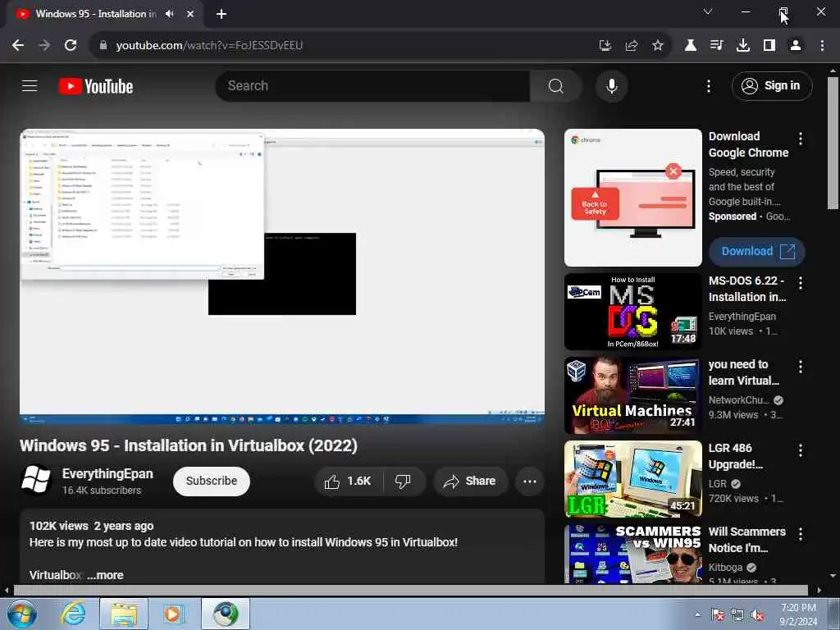
Task: Expand description with ...more
Action: tap(105, 575)
